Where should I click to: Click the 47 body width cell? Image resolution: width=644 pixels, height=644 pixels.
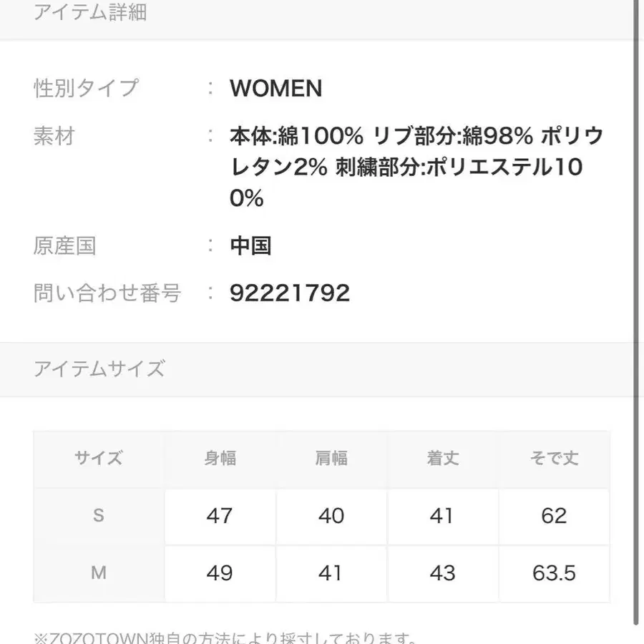220,516
